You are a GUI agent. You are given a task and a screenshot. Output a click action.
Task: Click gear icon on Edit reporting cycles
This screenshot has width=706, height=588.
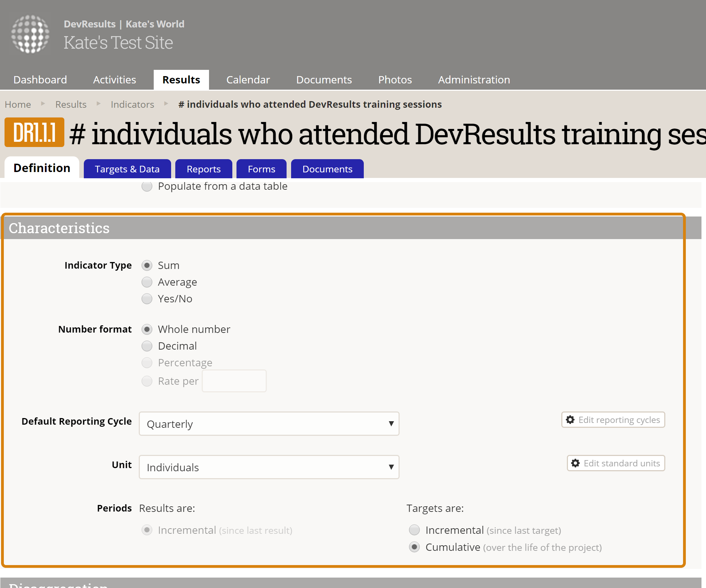(570, 419)
